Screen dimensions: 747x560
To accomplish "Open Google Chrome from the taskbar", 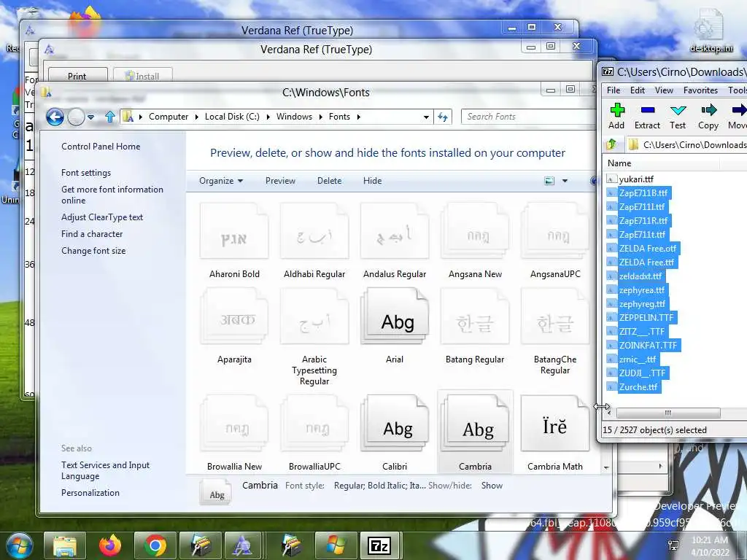I will [155, 545].
